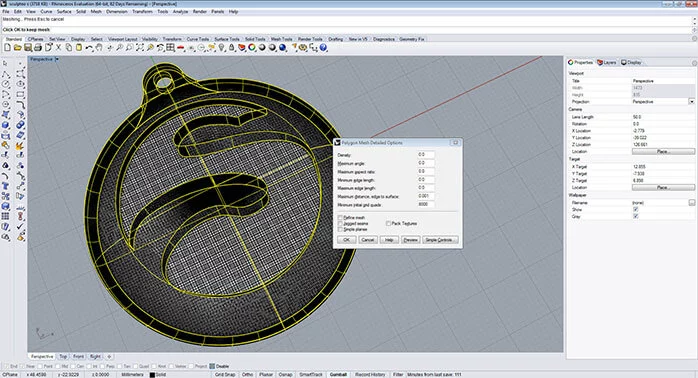The image size is (698, 378).
Task: Switch to the Display panel tab
Action: coord(632,62)
